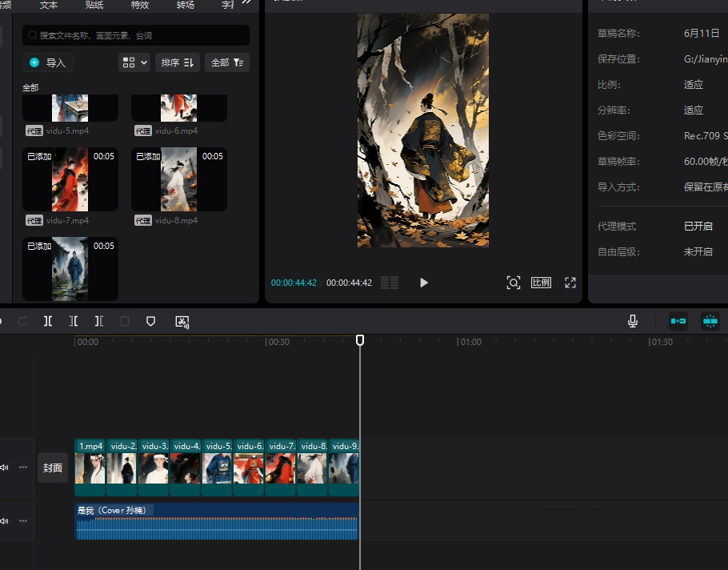The image size is (728, 570).
Task: Click the 01:00 mark on the timeline ruler
Action: pyautogui.click(x=470, y=342)
